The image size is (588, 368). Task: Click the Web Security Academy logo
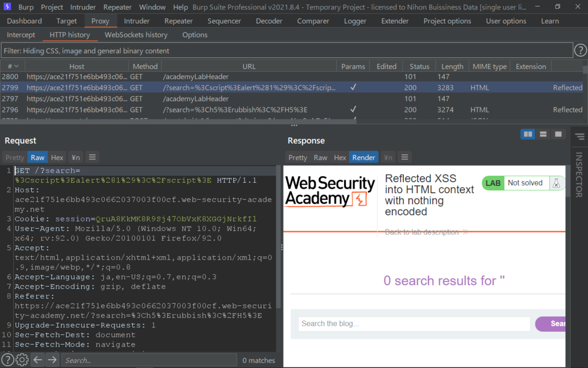(x=330, y=191)
